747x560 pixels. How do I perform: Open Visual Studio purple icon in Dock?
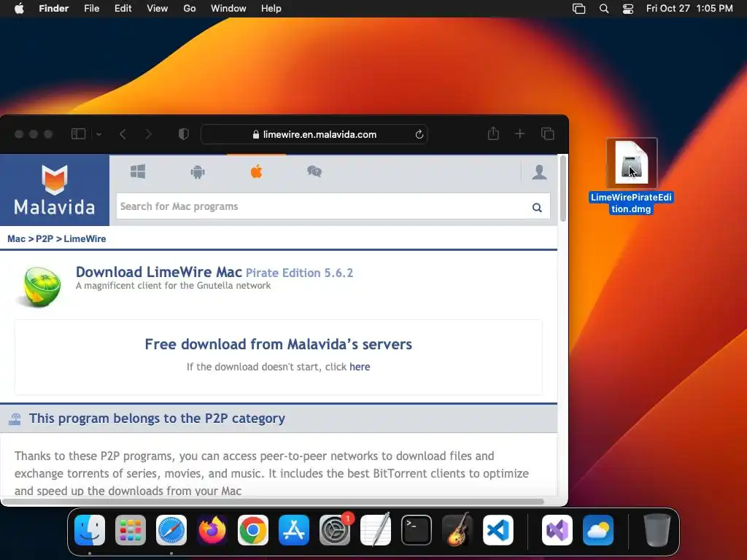[557, 530]
